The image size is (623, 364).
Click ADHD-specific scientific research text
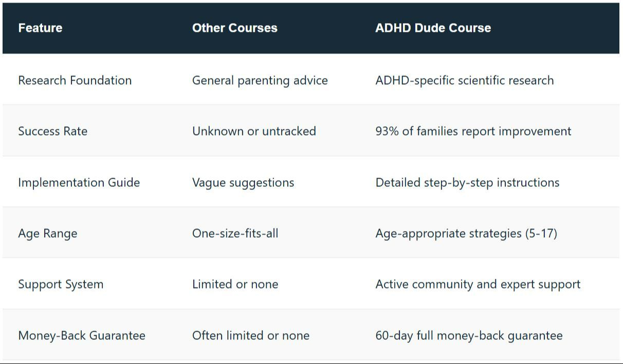[464, 80]
